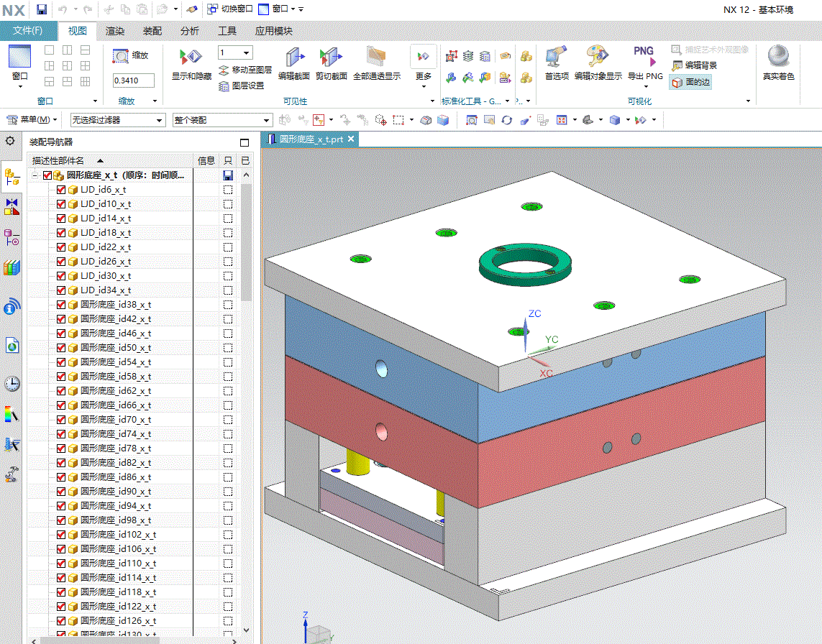
Task: Click the Undo icon in title bar
Action: coord(62,9)
